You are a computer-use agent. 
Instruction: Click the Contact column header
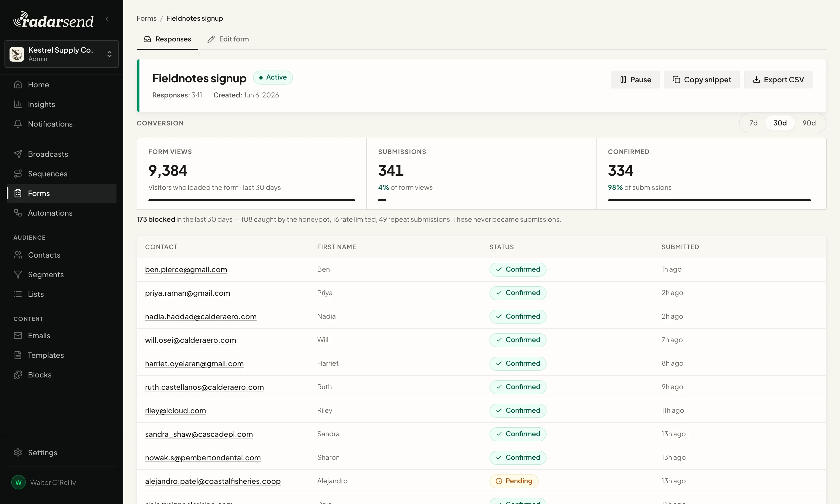click(161, 247)
